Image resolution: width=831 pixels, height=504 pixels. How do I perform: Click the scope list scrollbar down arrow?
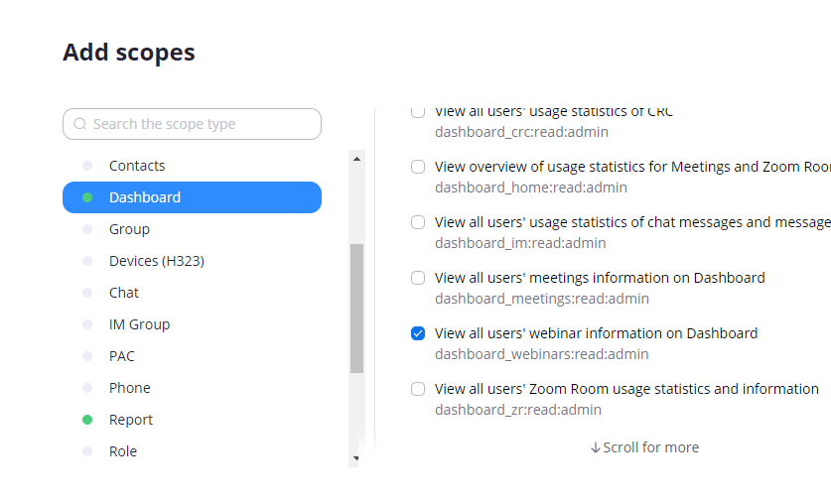coord(356,458)
